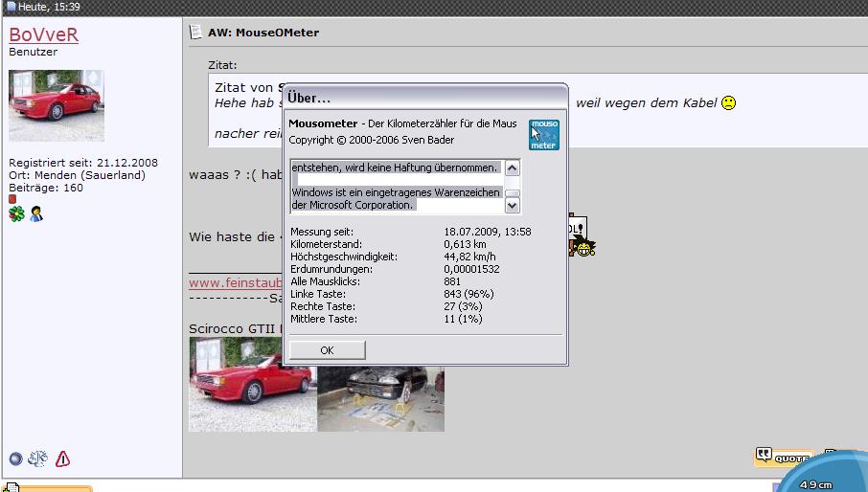Click the Beiträge: 160 text
This screenshot has height=492, width=868.
tap(46, 188)
